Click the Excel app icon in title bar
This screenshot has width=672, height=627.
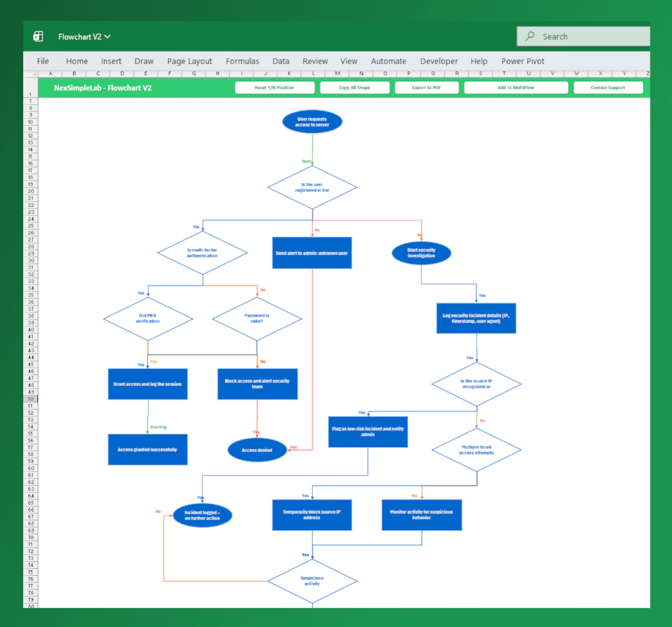(38, 36)
